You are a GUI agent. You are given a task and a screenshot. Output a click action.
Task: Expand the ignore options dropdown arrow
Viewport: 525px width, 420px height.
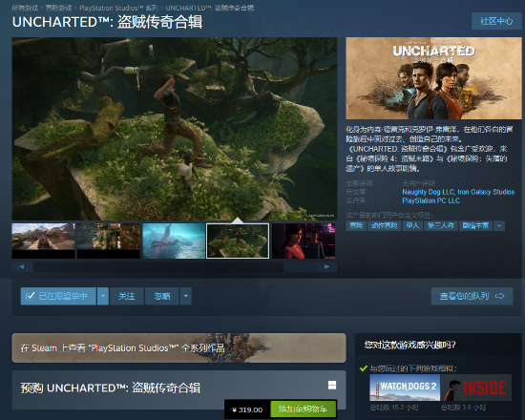(x=186, y=296)
